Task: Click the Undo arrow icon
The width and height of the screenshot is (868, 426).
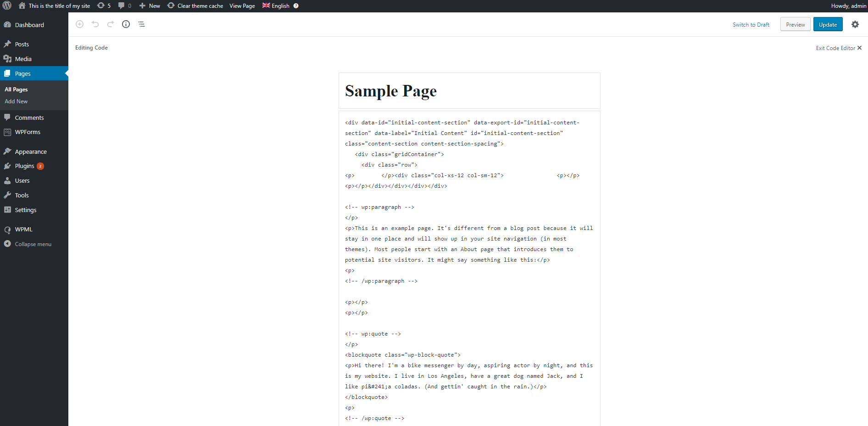Action: coord(95,24)
